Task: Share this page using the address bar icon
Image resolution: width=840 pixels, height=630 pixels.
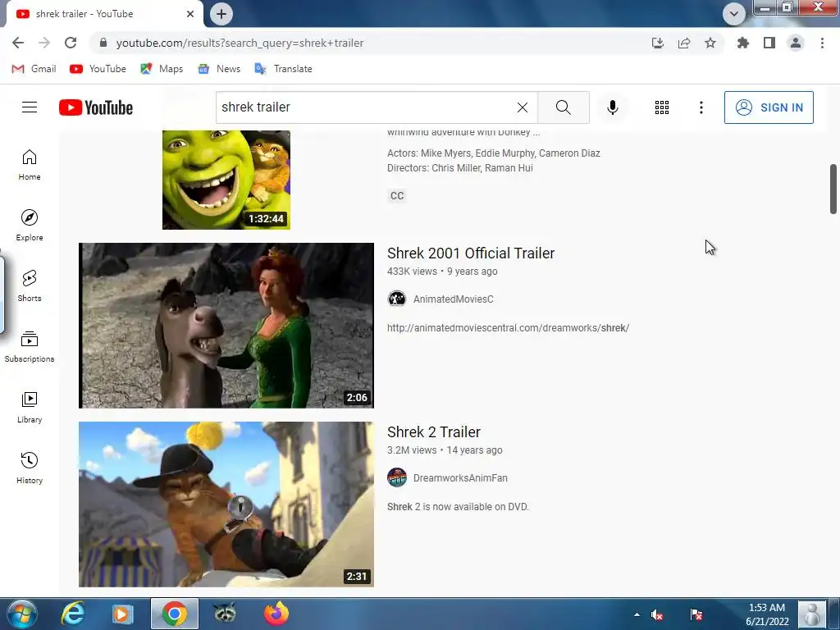Action: click(x=684, y=43)
